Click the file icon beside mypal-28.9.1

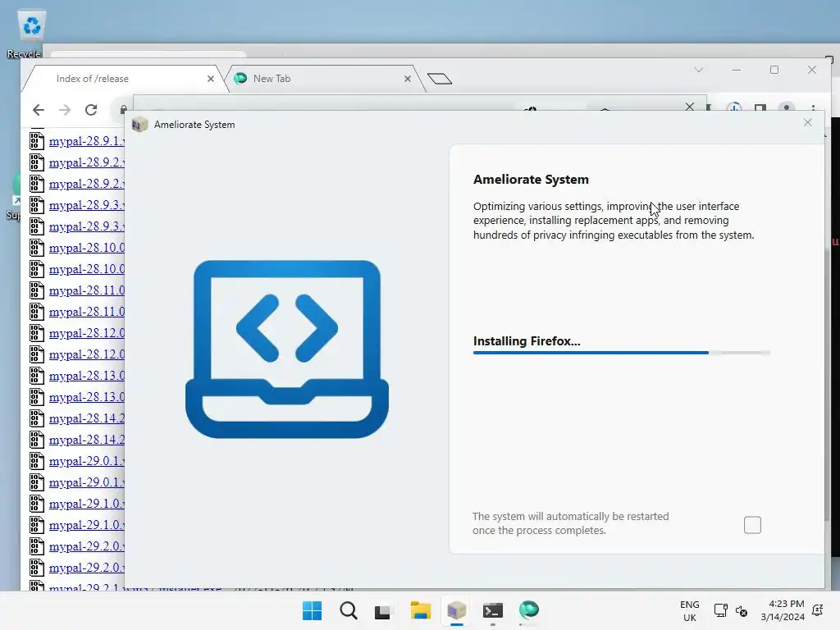[x=36, y=141]
